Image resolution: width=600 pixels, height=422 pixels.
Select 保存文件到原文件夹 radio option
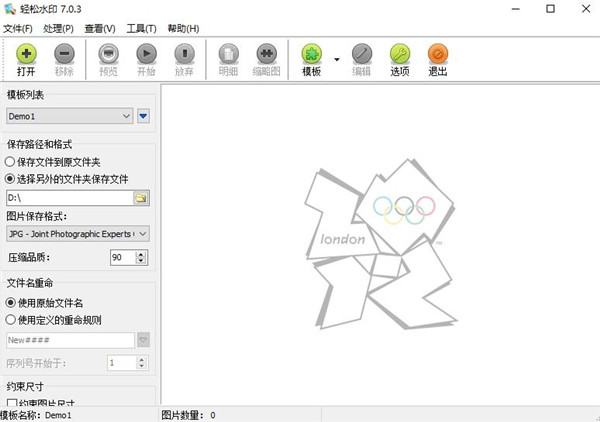click(x=11, y=161)
